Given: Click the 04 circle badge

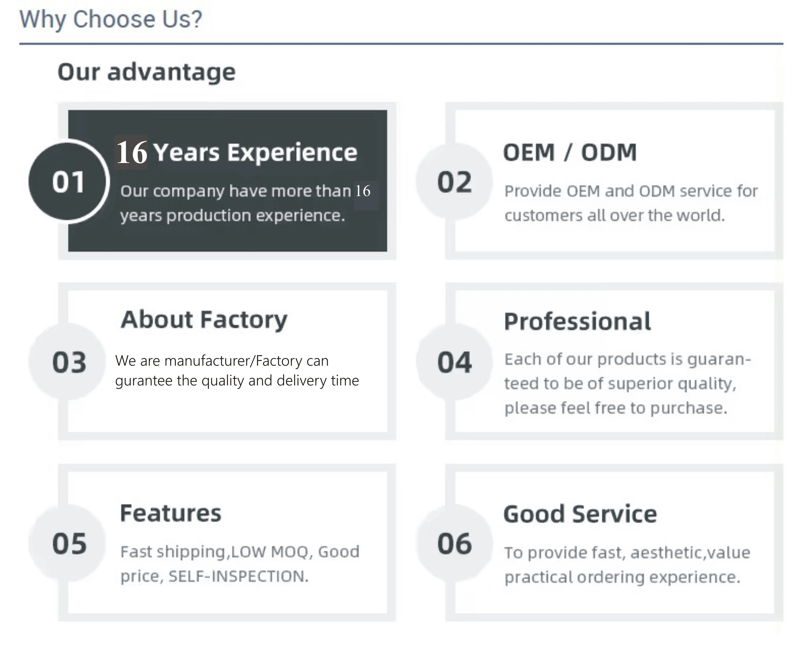Looking at the screenshot, I should click(454, 362).
